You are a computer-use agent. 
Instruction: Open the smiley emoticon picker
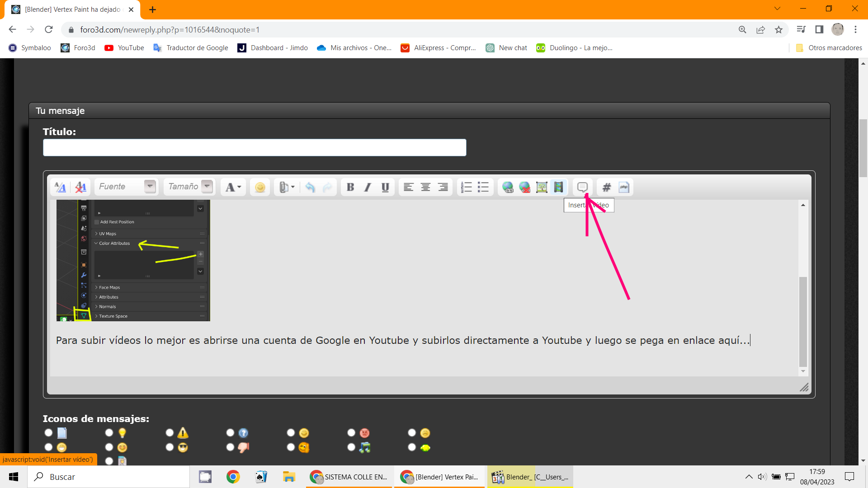(x=260, y=187)
